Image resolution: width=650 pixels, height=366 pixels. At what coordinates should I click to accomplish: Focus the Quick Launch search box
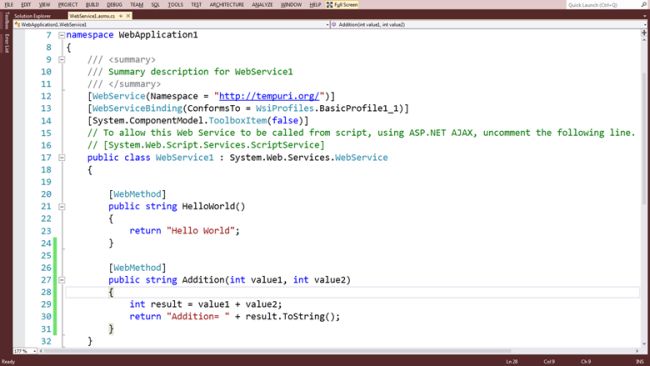point(604,5)
